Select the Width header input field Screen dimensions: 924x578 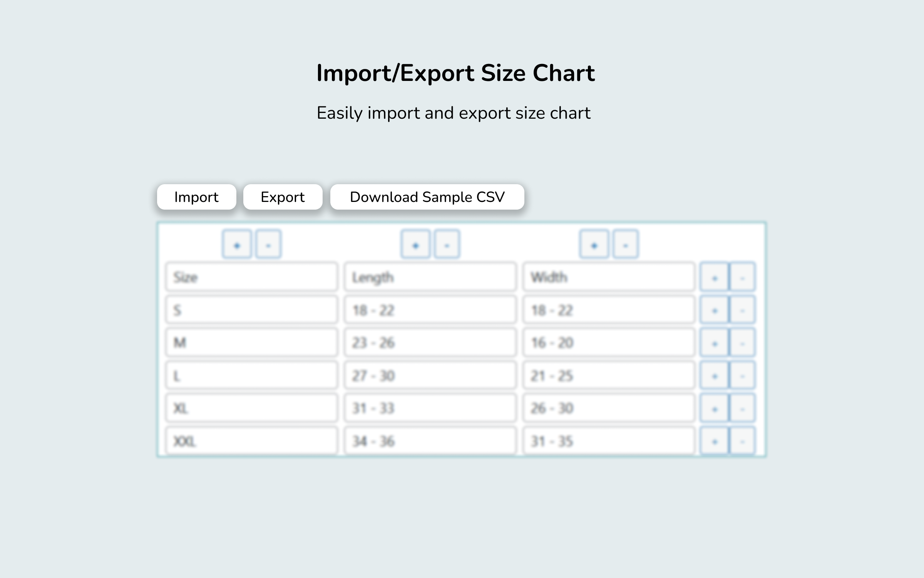608,276
